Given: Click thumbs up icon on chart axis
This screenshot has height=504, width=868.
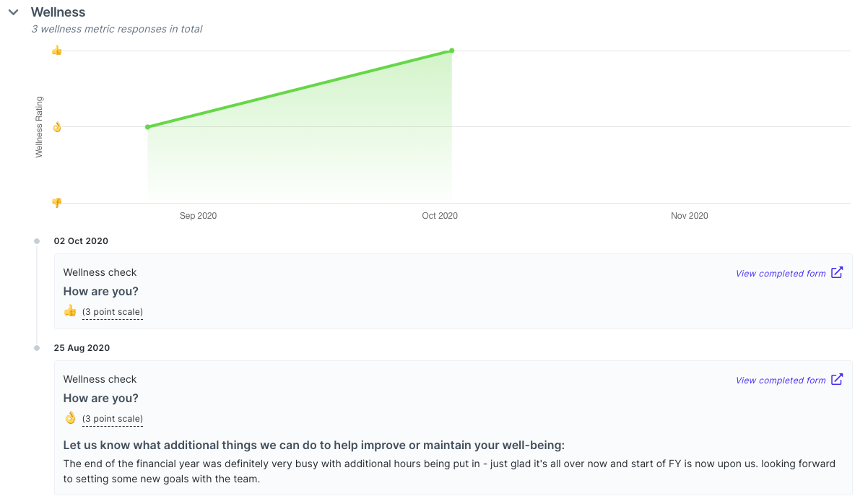Looking at the screenshot, I should click(57, 50).
